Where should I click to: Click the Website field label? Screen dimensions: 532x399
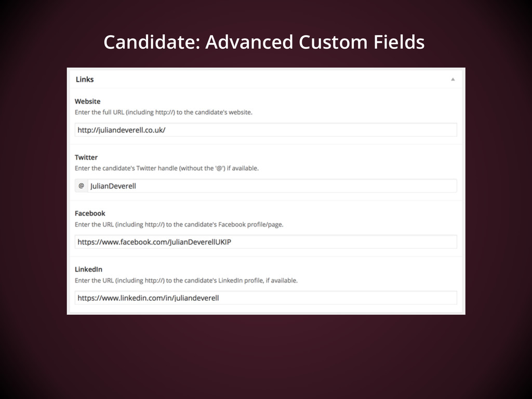tap(87, 101)
